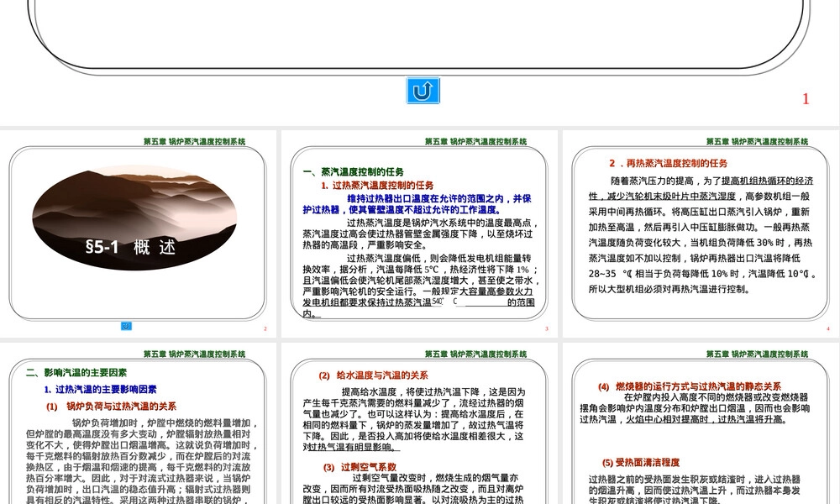This screenshot has width=840, height=504.
Task: Select the heading (5) 受热面清洁程度
Action: [641, 463]
